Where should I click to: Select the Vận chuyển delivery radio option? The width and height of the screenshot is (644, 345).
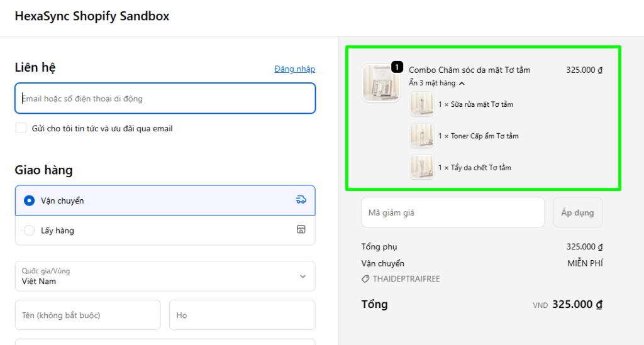point(29,200)
